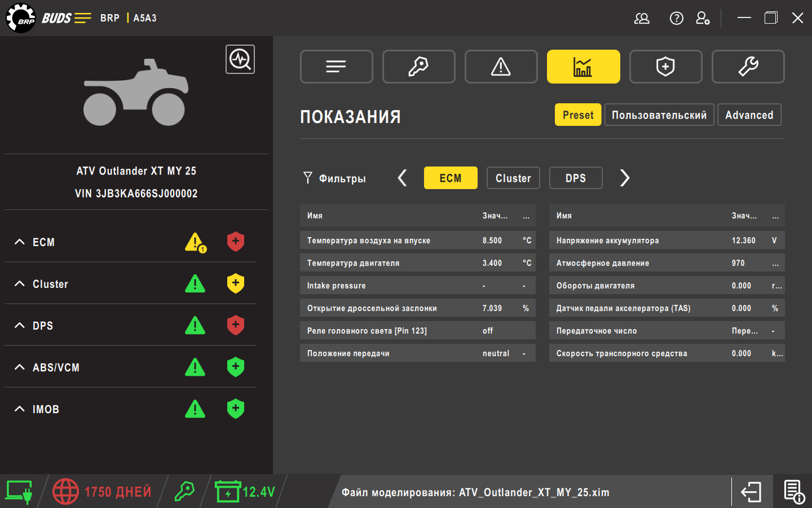This screenshot has width=812, height=508.
Task: Switch to Пользовательский readings mode
Action: [x=659, y=115]
